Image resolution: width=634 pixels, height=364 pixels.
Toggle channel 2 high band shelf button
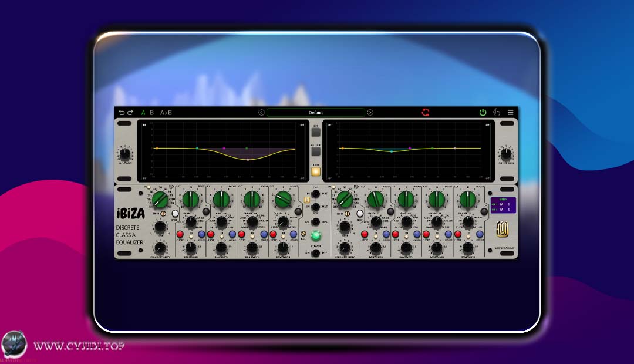pos(484,211)
